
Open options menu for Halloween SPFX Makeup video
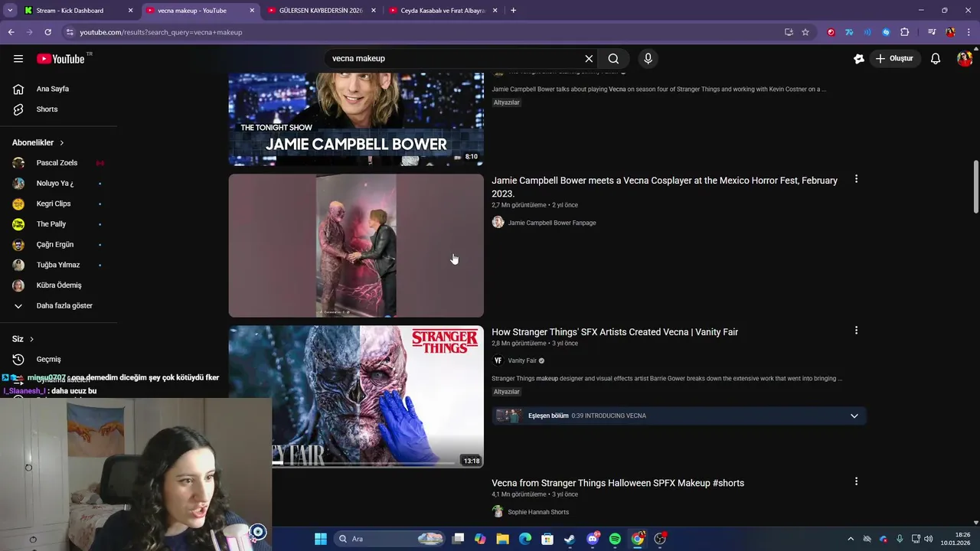(856, 481)
